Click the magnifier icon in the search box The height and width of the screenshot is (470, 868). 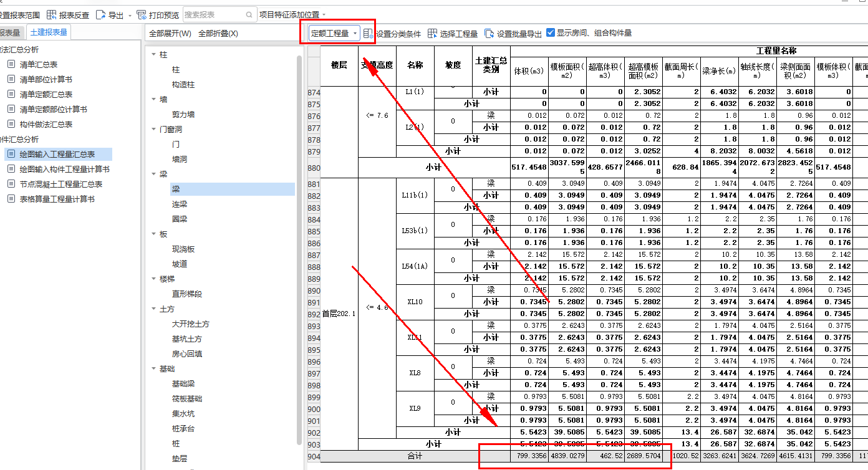click(249, 14)
